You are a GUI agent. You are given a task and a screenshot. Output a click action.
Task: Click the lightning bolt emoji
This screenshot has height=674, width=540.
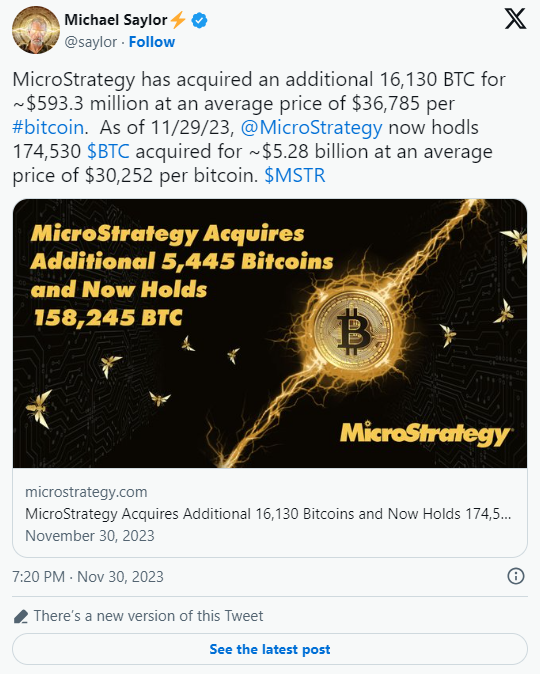[x=178, y=20]
